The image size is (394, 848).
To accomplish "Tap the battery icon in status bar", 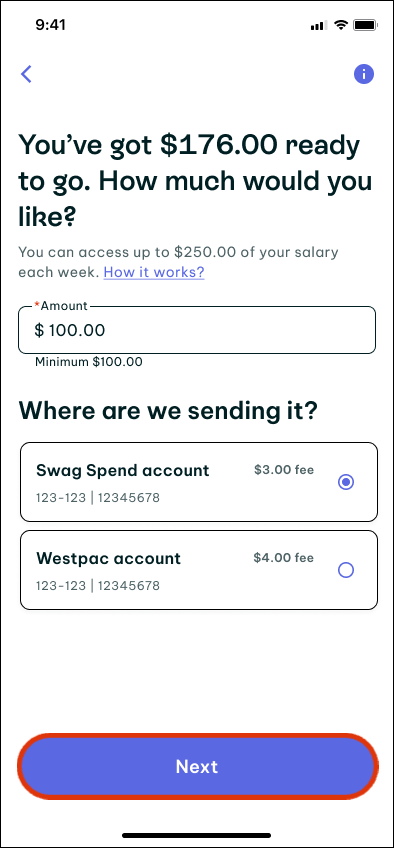I will pos(365,25).
